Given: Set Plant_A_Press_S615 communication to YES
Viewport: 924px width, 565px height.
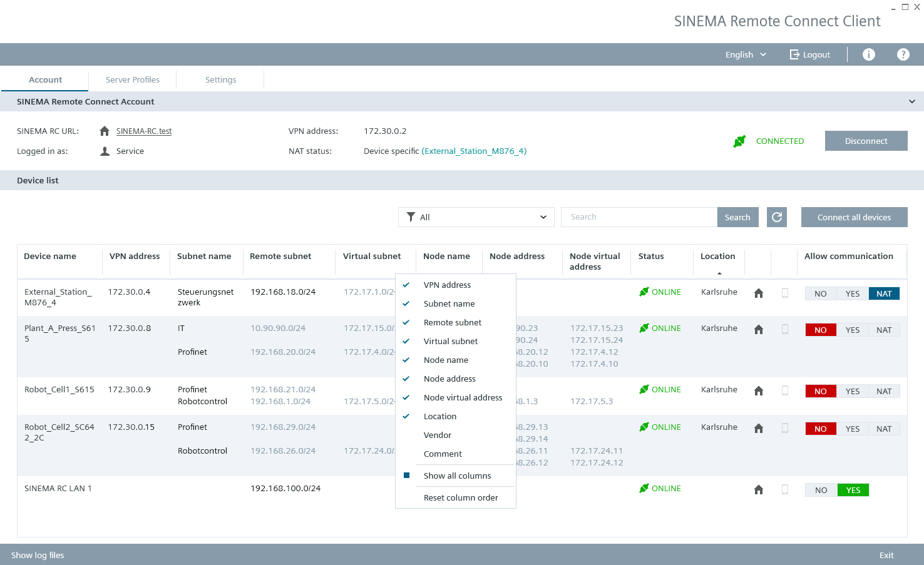Looking at the screenshot, I should tap(853, 330).
